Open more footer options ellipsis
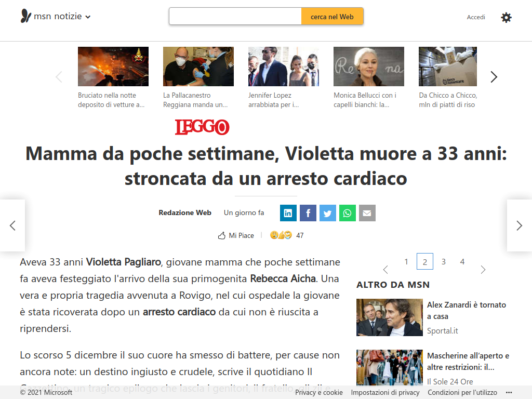 (x=509, y=393)
